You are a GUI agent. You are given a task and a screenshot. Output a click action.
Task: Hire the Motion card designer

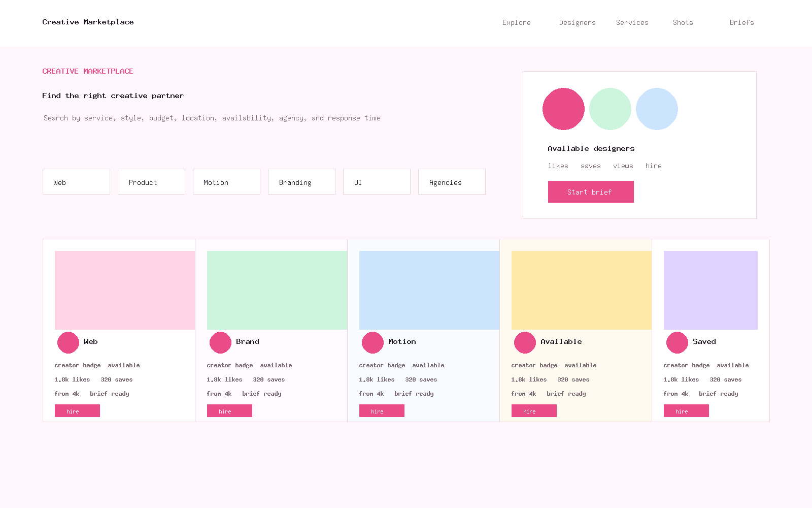pyautogui.click(x=382, y=410)
